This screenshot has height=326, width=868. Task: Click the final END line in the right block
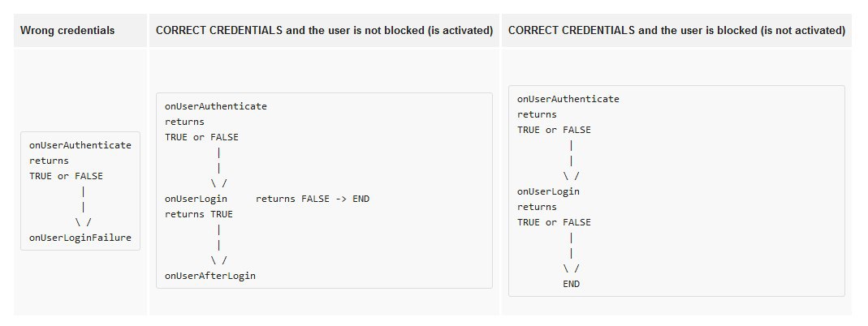point(572,284)
